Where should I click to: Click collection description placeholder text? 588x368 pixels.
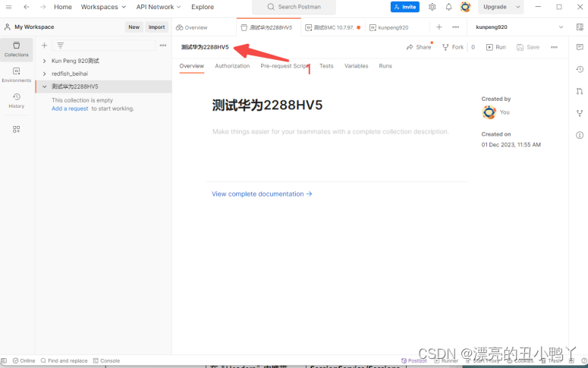[x=330, y=132]
